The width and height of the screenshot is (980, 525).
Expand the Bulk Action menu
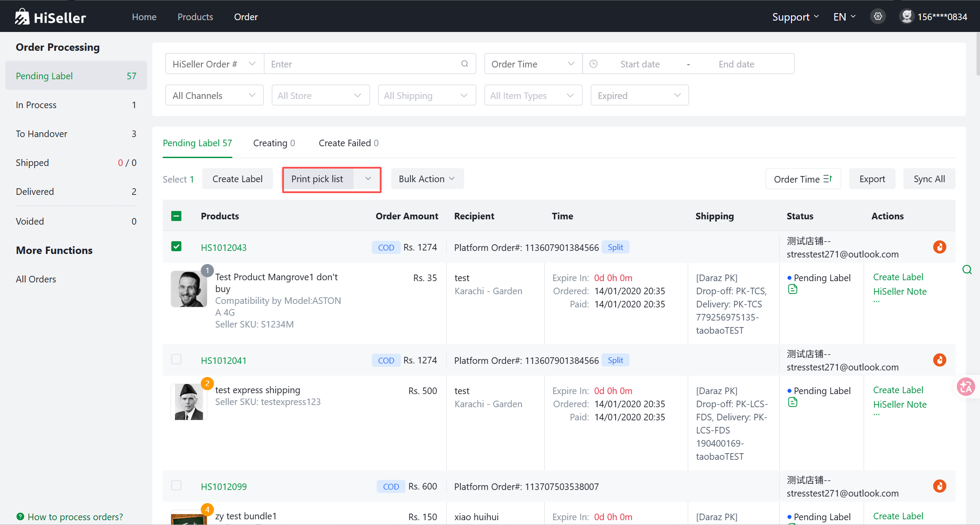pyautogui.click(x=427, y=179)
